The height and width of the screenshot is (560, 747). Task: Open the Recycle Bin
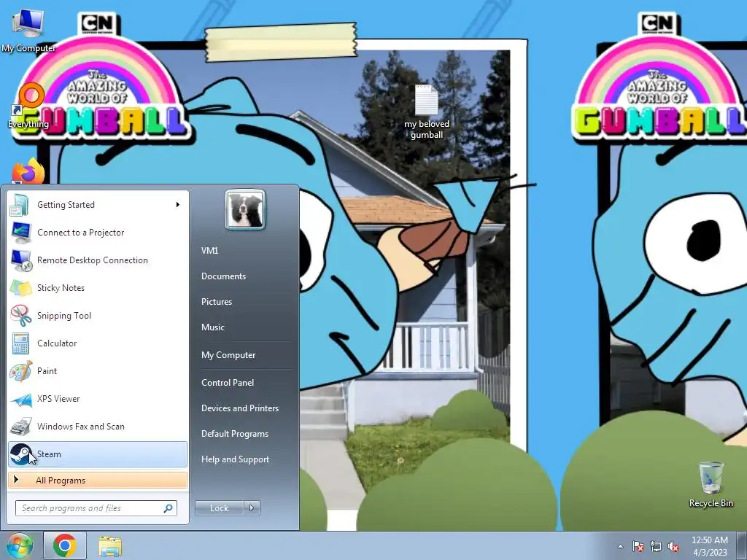(711, 485)
